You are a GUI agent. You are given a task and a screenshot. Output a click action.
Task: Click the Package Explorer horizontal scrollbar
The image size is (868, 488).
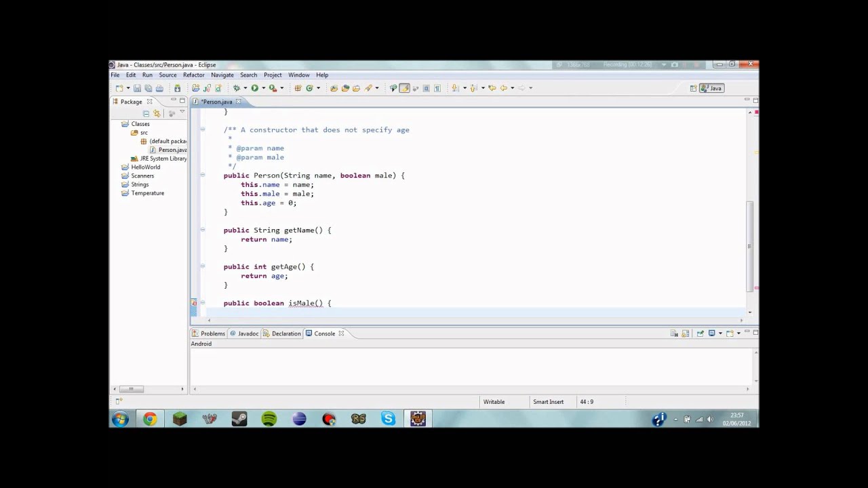coord(131,389)
